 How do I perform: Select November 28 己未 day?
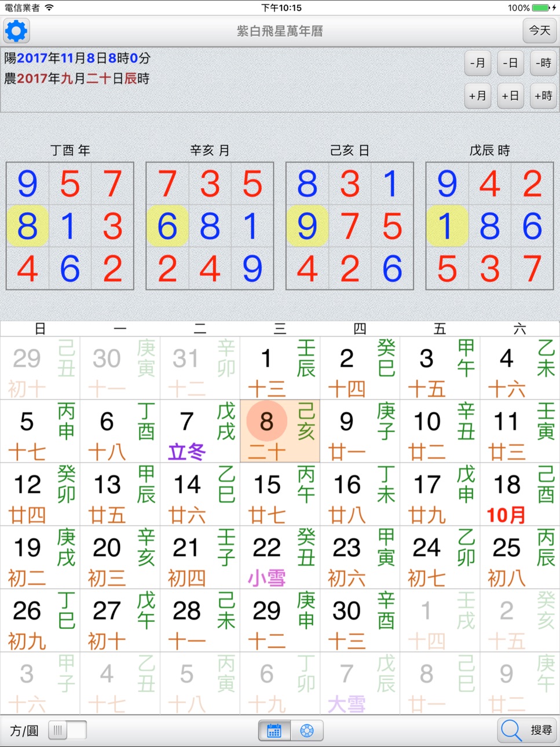click(x=200, y=621)
